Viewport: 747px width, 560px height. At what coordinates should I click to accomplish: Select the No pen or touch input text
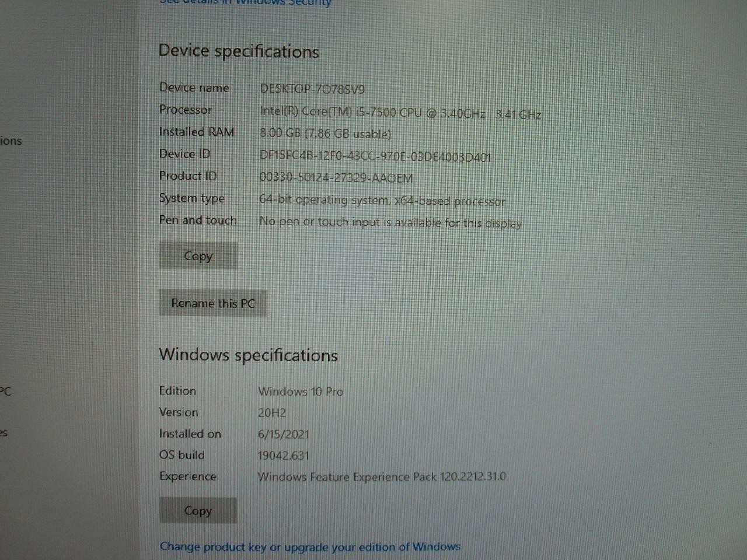pyautogui.click(x=390, y=223)
